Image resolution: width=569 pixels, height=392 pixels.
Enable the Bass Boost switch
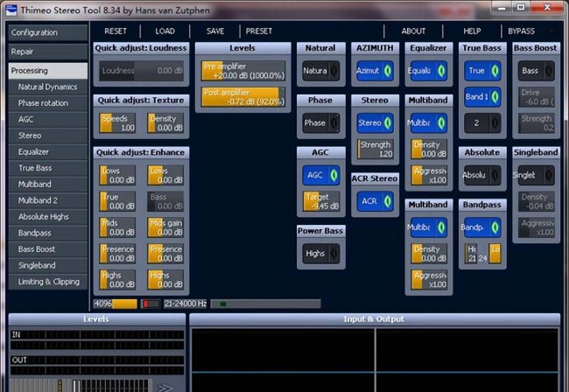coord(536,71)
